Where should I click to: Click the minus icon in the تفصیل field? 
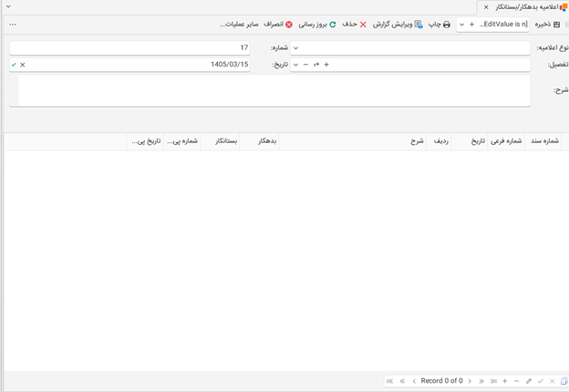click(x=305, y=65)
